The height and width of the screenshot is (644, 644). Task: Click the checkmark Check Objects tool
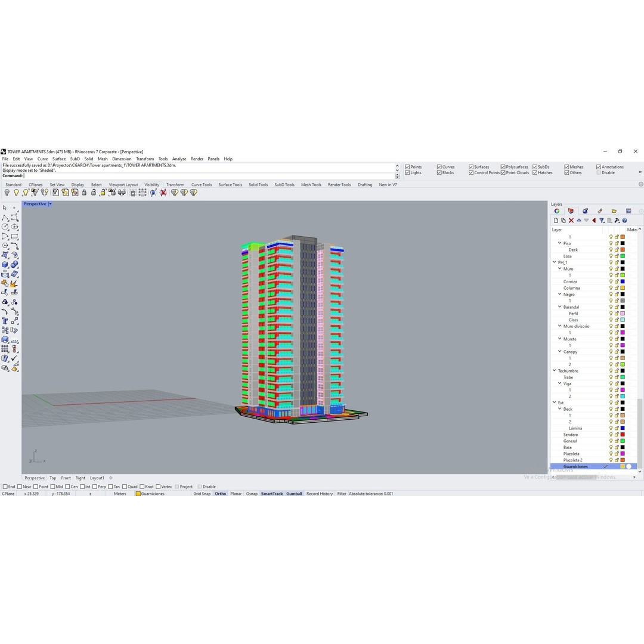(14, 358)
